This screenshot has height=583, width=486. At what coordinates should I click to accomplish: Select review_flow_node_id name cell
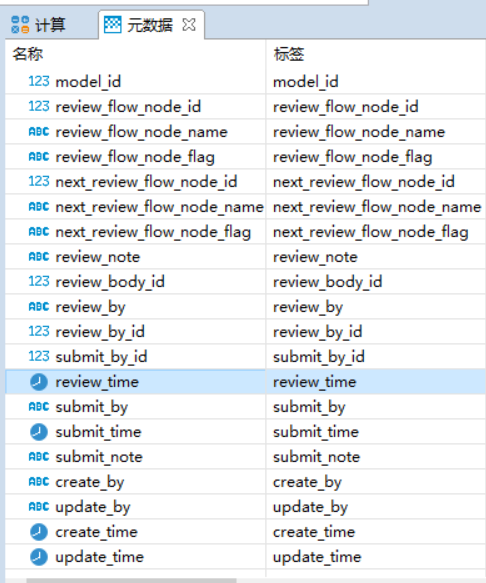pos(128,107)
